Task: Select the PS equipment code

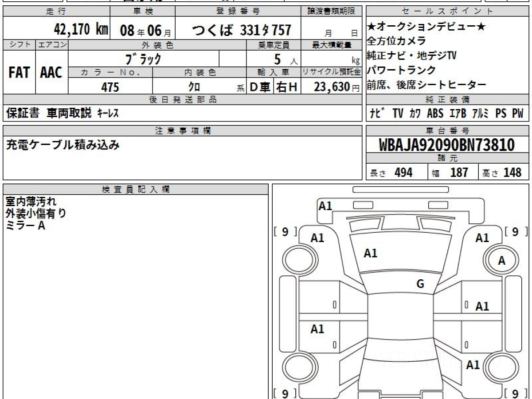Action: 501,113
